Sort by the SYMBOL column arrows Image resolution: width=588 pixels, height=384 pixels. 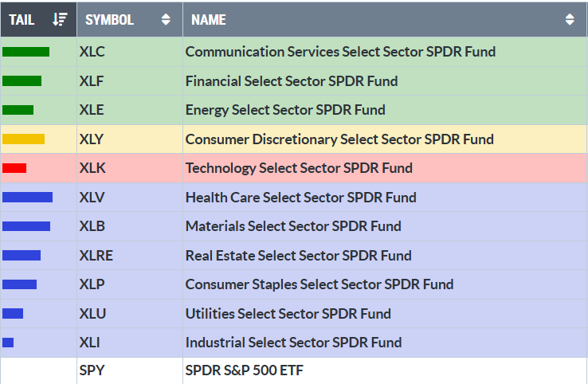[x=166, y=20]
